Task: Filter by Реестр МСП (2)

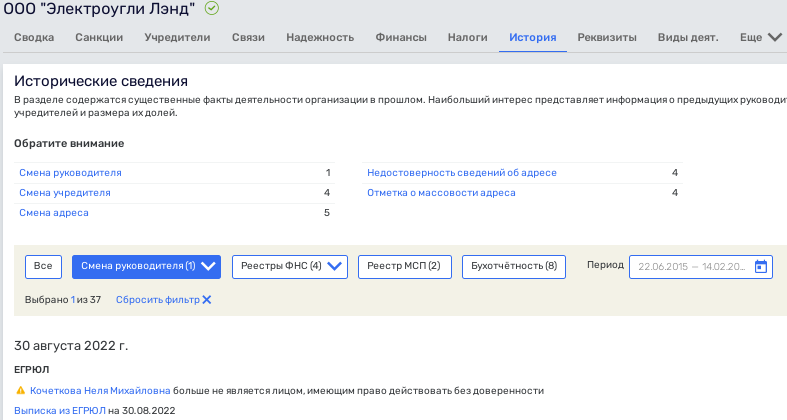Action: (x=405, y=266)
